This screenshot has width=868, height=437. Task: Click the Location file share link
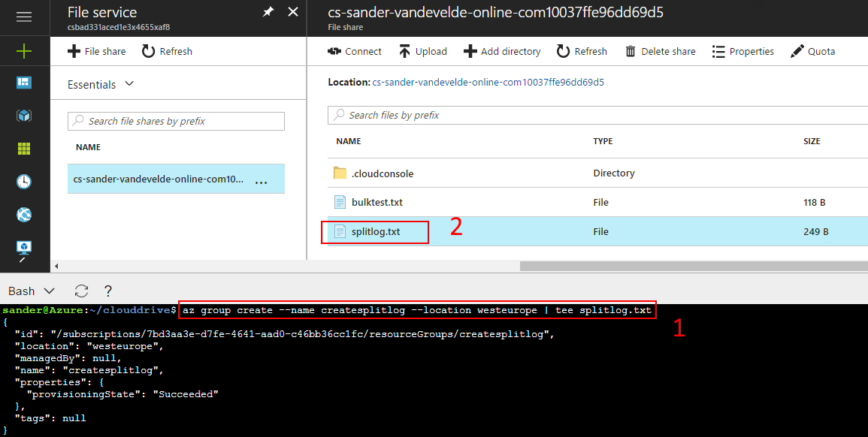tap(488, 82)
